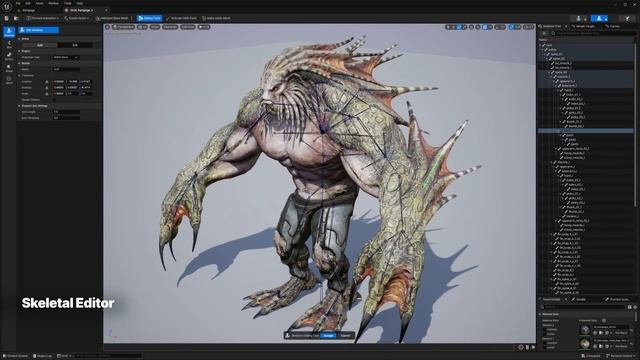Collapse the Project section
The width and height of the screenshot is (640, 360).
pyautogui.click(x=19, y=51)
